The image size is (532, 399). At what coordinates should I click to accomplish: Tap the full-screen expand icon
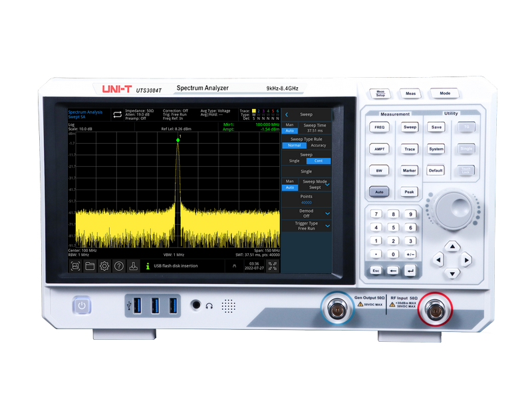(271, 266)
